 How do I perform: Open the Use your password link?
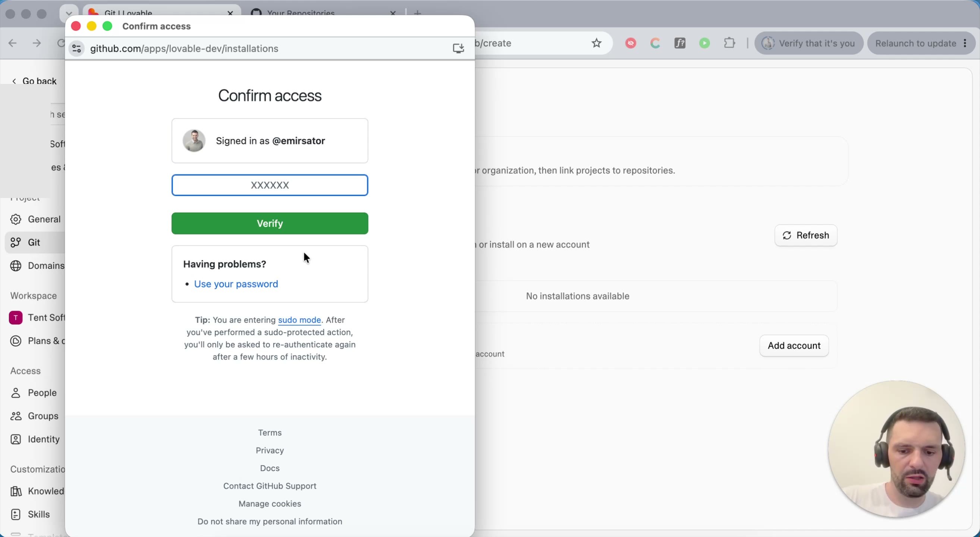tap(236, 284)
